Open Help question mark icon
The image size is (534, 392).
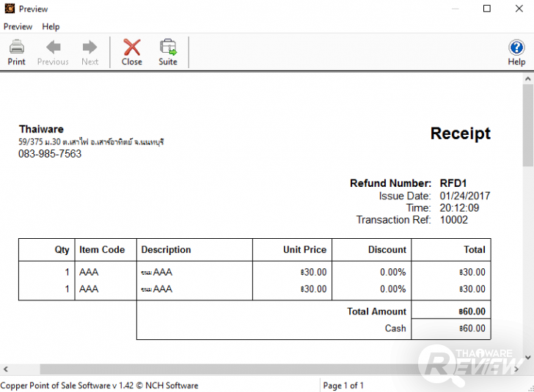point(516,52)
